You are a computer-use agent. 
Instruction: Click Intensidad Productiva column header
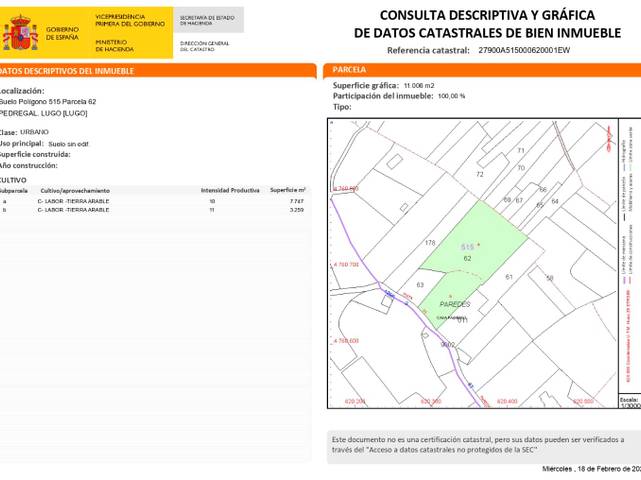point(230,191)
